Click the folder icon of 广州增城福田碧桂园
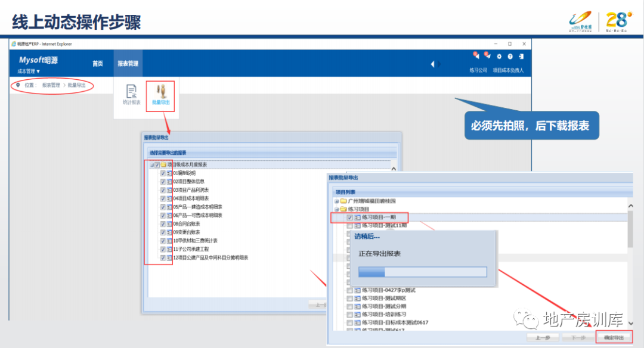 (x=343, y=201)
